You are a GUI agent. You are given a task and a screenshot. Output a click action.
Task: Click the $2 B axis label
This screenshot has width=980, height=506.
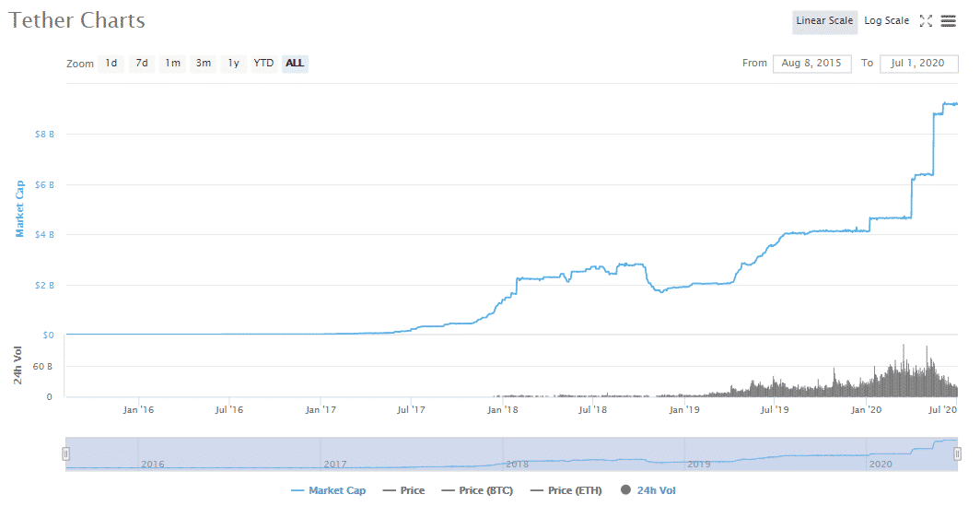(x=44, y=285)
